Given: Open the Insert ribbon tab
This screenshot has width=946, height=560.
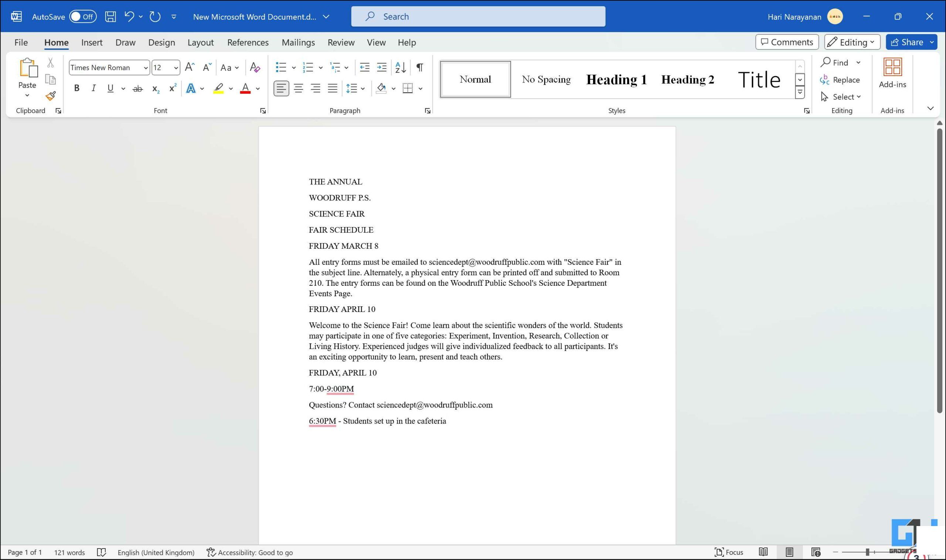Looking at the screenshot, I should click(91, 42).
